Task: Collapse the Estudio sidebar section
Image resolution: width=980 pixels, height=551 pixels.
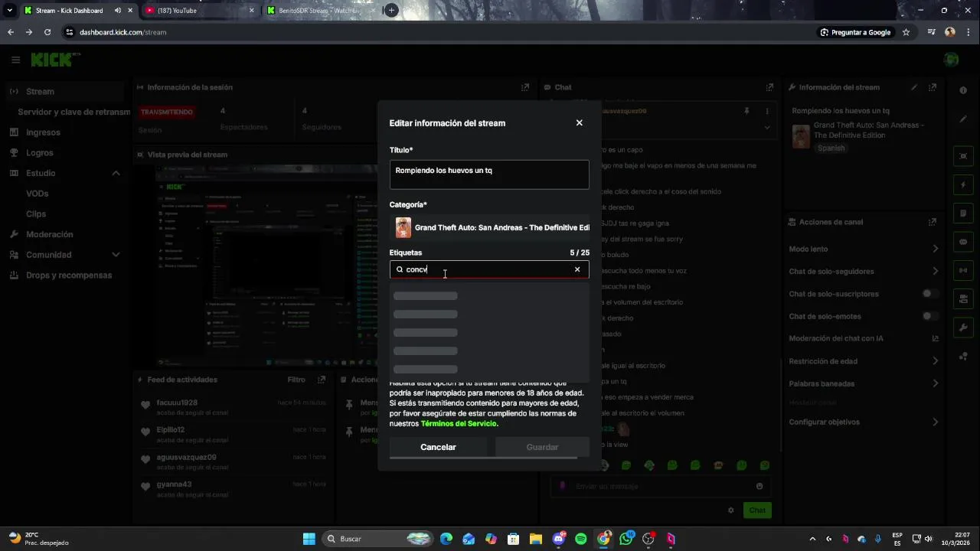Action: [116, 173]
